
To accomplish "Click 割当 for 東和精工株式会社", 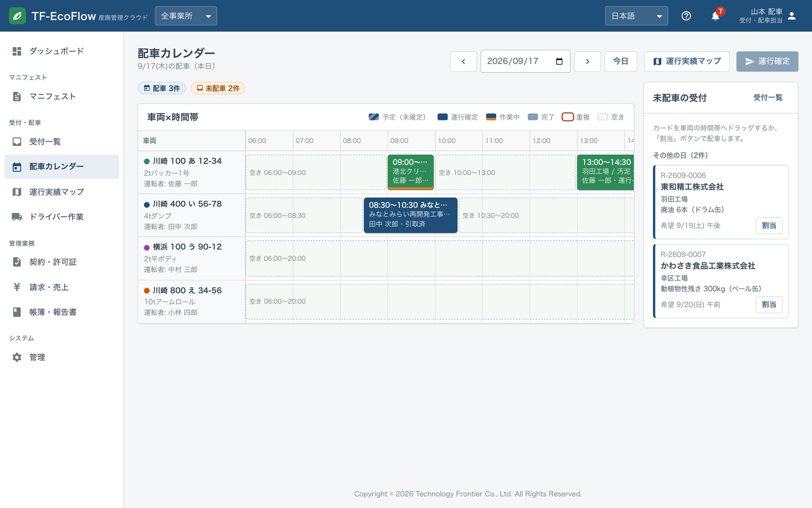I will [x=769, y=226].
